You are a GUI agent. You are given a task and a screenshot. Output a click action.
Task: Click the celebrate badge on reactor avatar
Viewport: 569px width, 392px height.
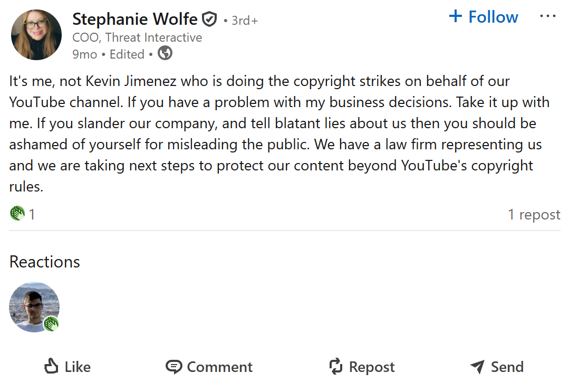[51, 324]
